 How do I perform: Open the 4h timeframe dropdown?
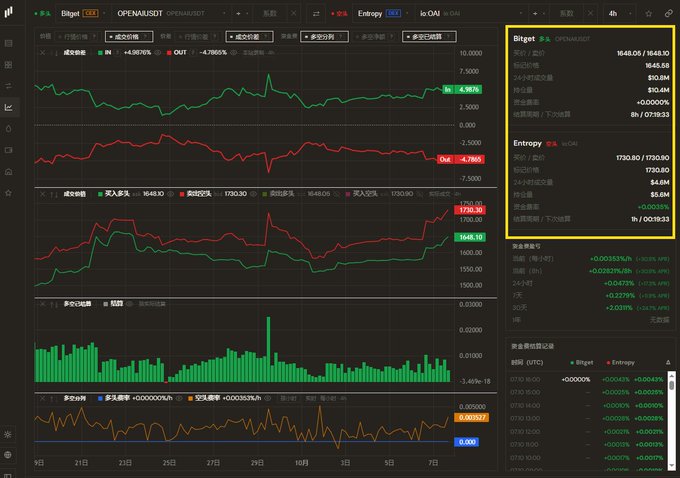point(620,14)
